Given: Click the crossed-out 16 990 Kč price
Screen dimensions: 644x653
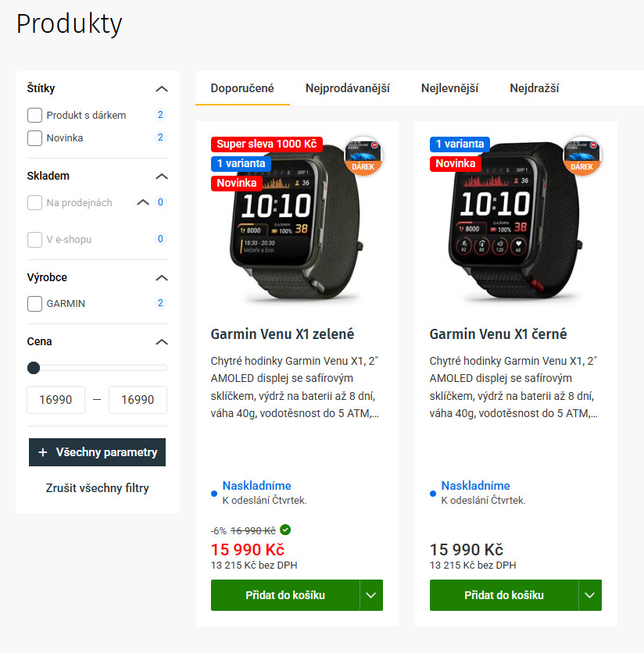Looking at the screenshot, I should [x=253, y=530].
